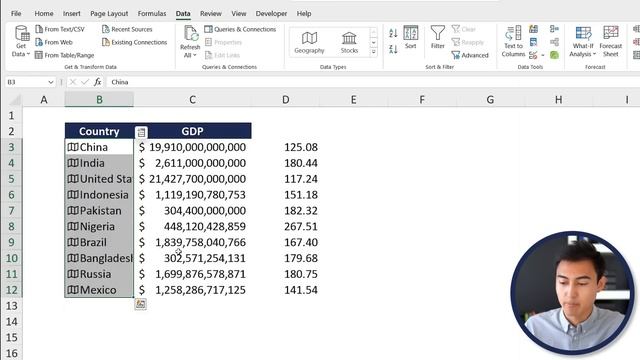Viewport: 640px width, 360px height.
Task: Select the Country header cell
Action: 99,131
